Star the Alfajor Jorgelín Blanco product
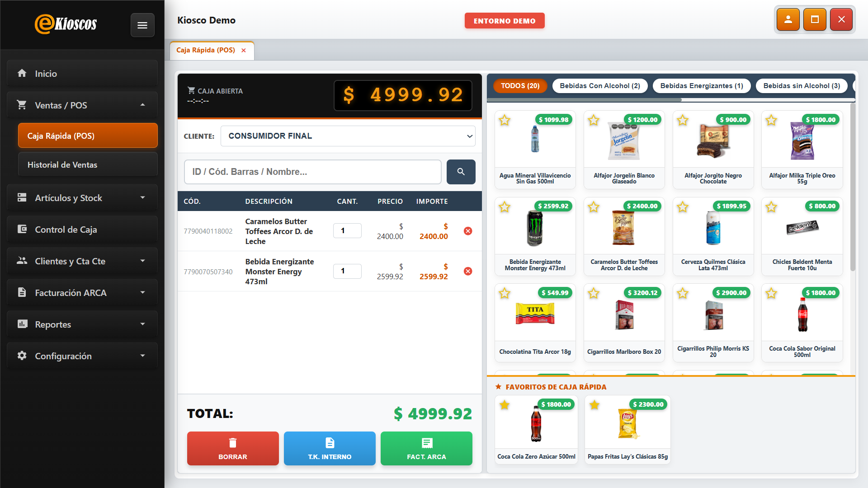Screen dimensions: 868x488 click(594, 120)
